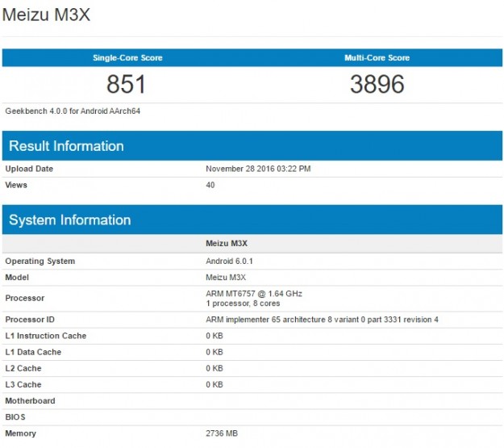Select the Multi-Core Score header
Screen dimensions: 504x448
point(377,58)
